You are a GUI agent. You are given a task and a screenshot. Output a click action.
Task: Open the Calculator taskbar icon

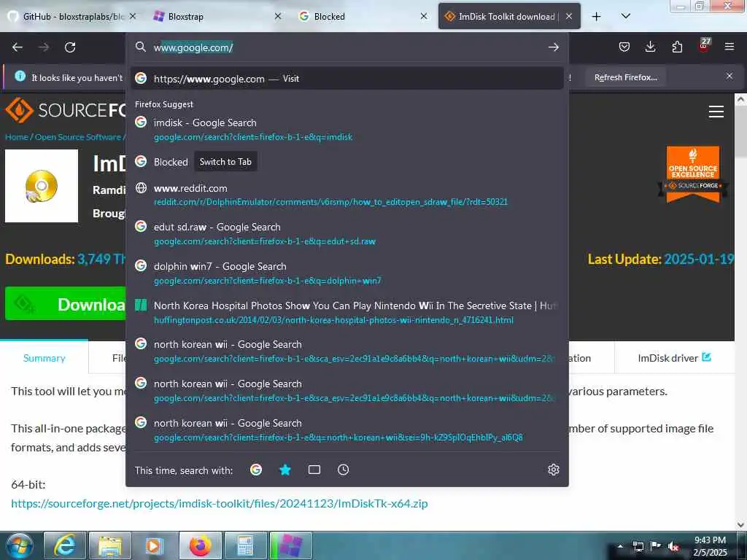pyautogui.click(x=245, y=545)
